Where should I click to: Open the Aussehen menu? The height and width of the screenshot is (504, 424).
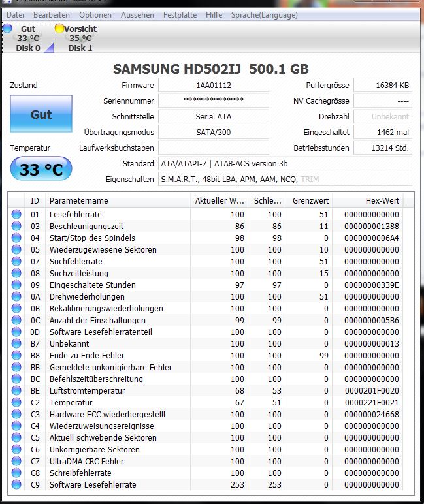point(137,15)
